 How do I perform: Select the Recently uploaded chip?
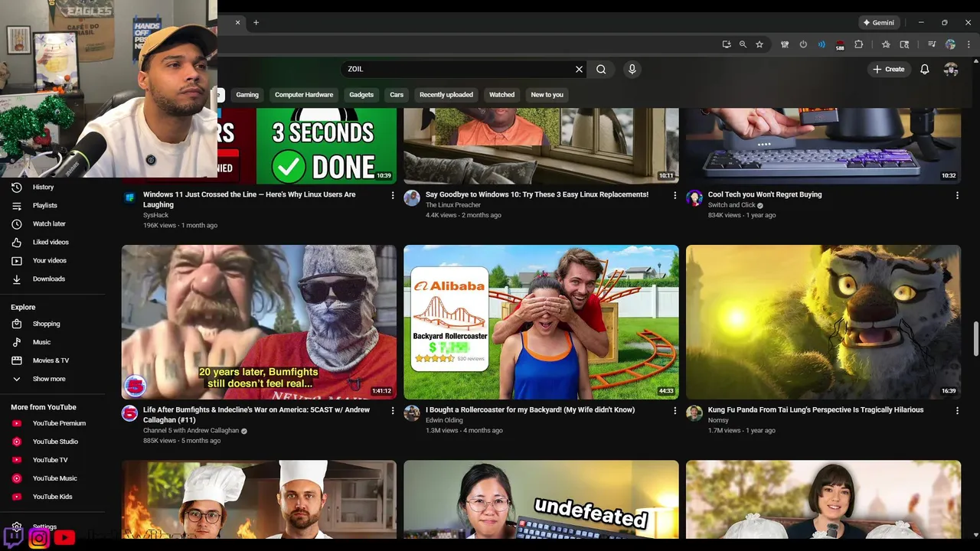tap(446, 95)
